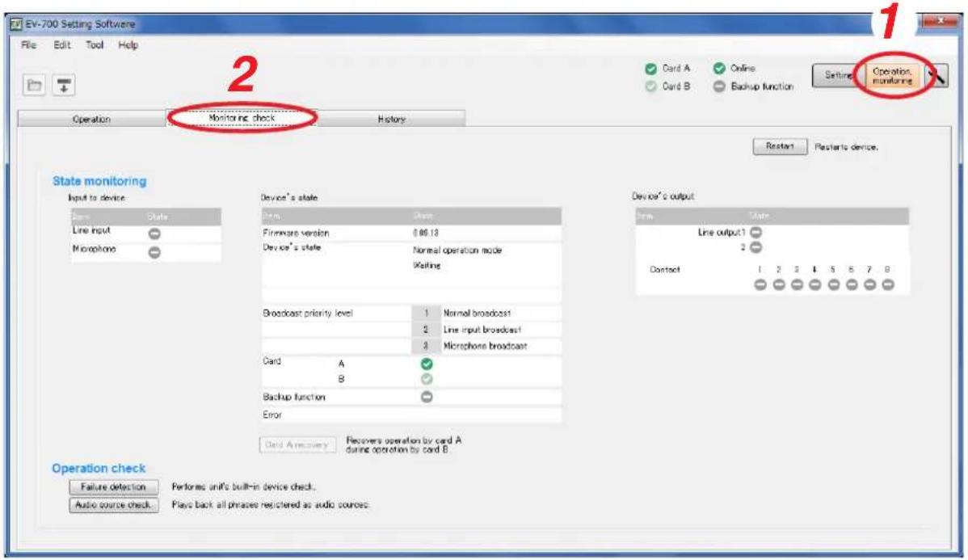Click Contact 4 state indicator
Screen dimensions: 968x560
coord(815,284)
